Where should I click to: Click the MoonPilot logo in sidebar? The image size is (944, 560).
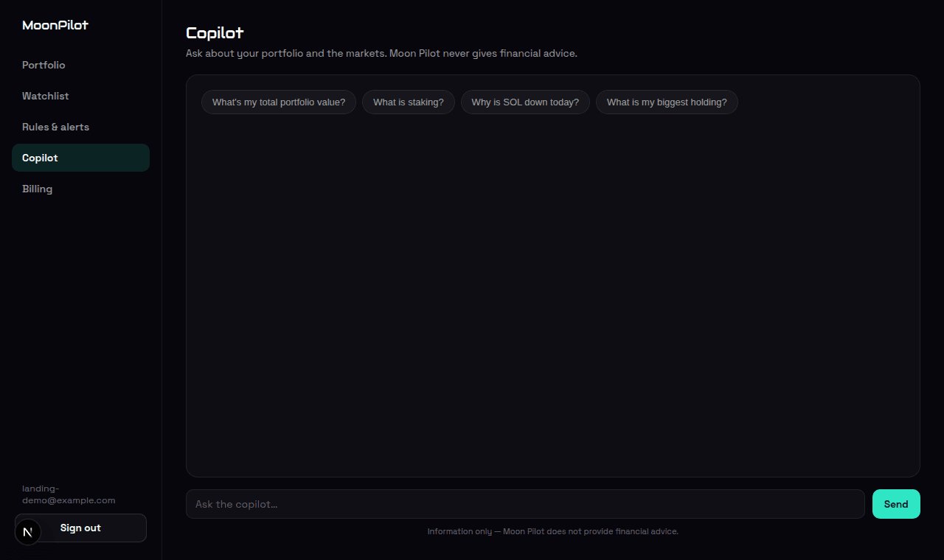pyautogui.click(x=55, y=25)
